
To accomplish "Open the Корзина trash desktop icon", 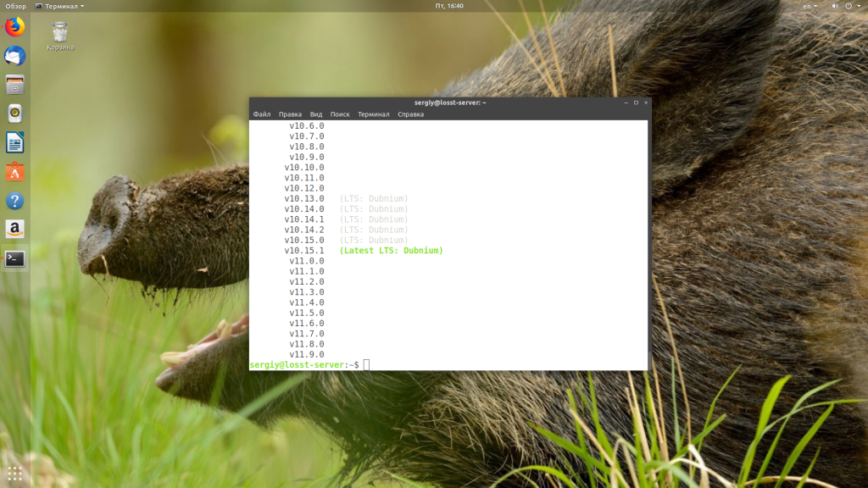I will point(60,36).
